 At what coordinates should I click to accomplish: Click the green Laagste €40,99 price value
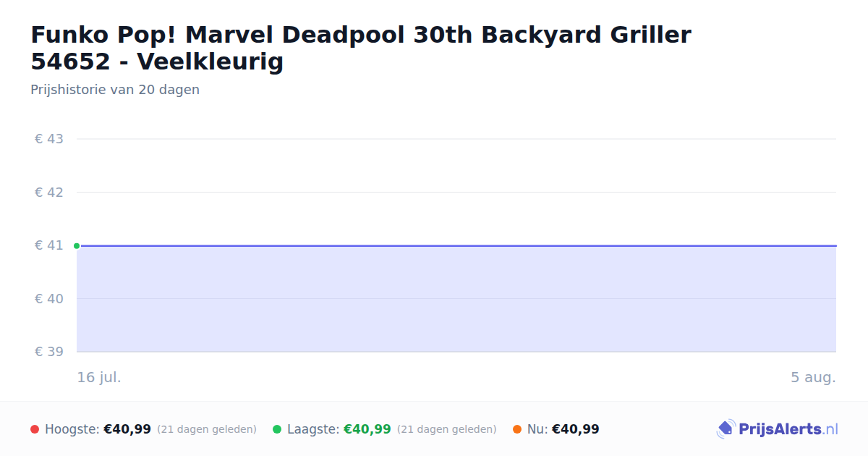click(x=367, y=429)
